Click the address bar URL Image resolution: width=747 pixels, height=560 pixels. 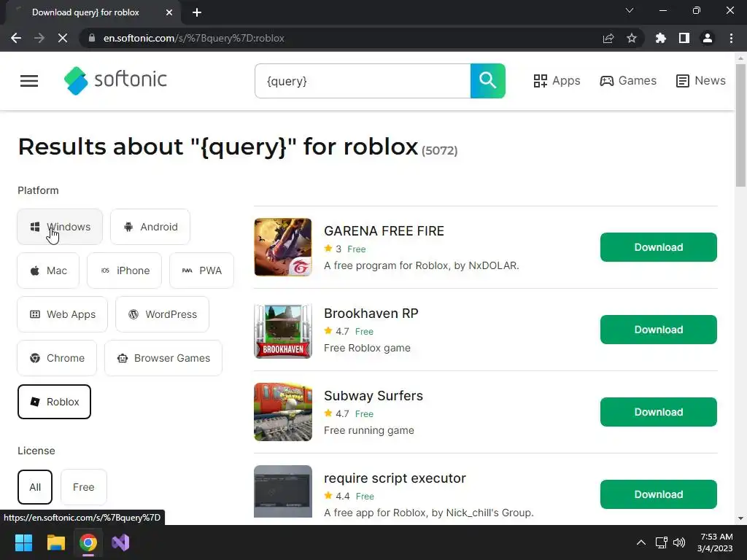194,38
